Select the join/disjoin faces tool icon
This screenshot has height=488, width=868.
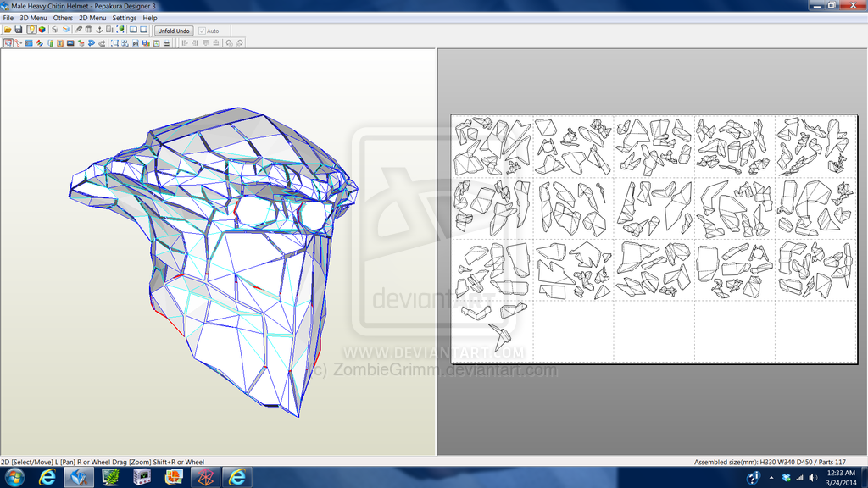tap(19, 43)
